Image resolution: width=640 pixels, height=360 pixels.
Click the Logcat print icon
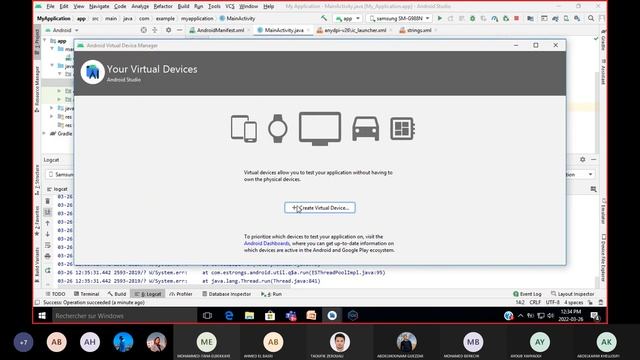point(47,256)
